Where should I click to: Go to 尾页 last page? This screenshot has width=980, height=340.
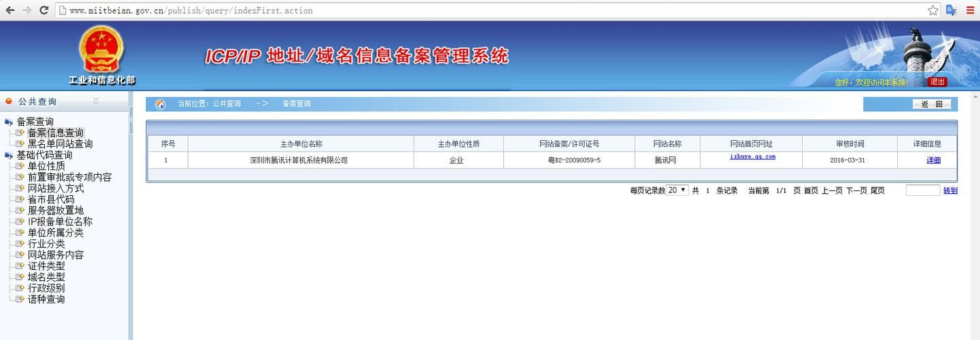click(877, 190)
